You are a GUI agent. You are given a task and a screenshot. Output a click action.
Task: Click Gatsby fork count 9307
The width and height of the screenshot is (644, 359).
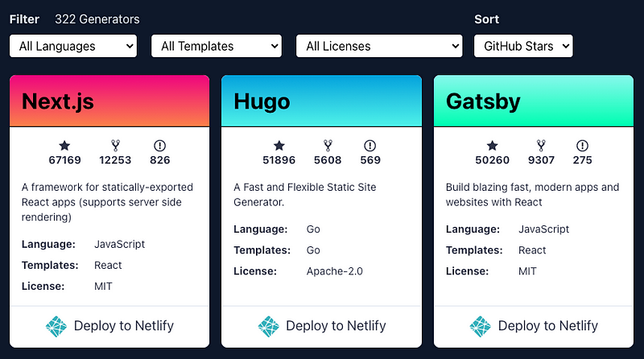click(541, 160)
